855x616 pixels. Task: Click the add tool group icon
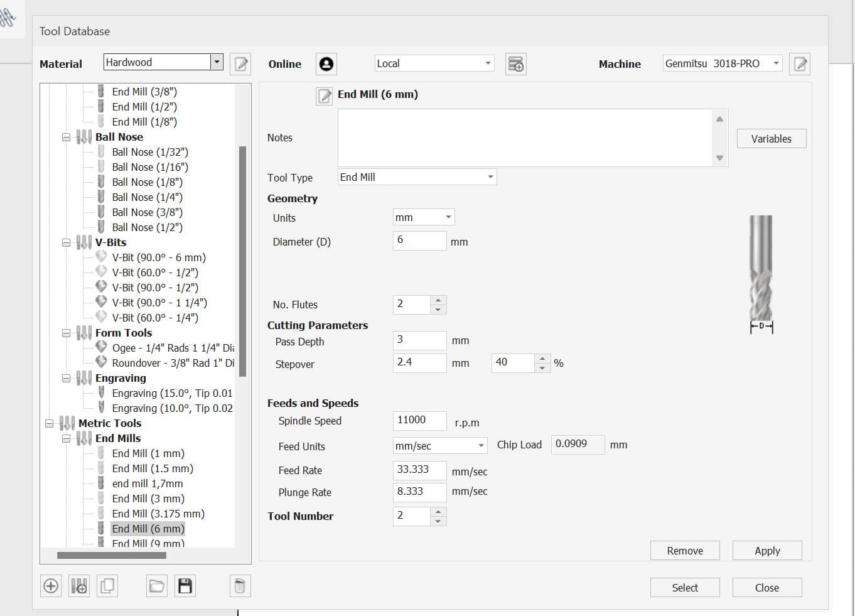tap(79, 586)
